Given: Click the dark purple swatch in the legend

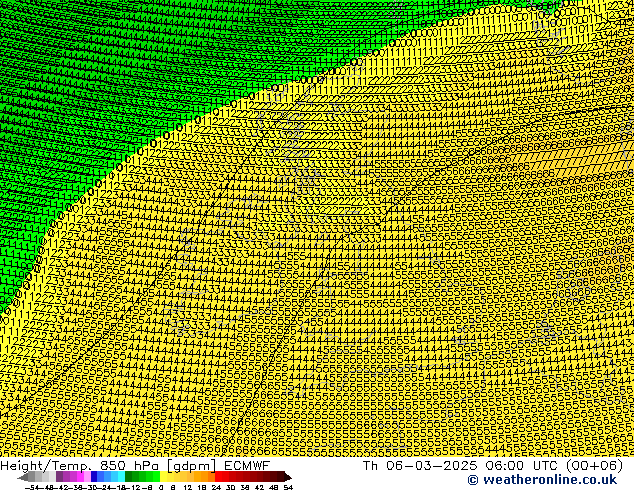Looking at the screenshot, I should pos(59,476).
